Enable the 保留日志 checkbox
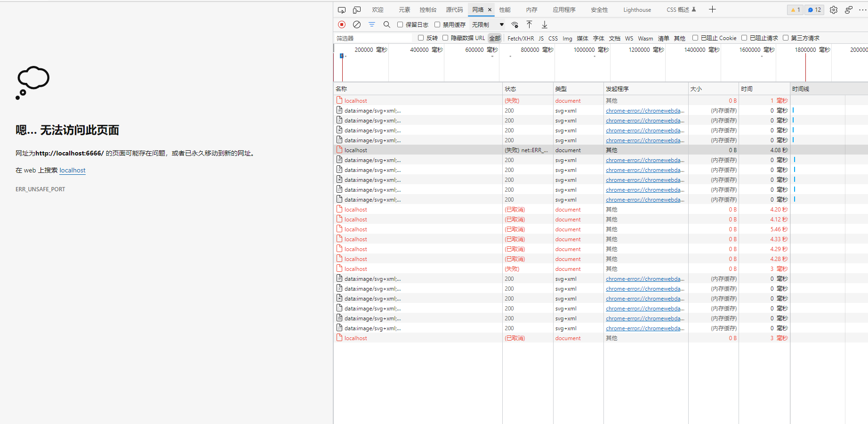 [x=400, y=24]
